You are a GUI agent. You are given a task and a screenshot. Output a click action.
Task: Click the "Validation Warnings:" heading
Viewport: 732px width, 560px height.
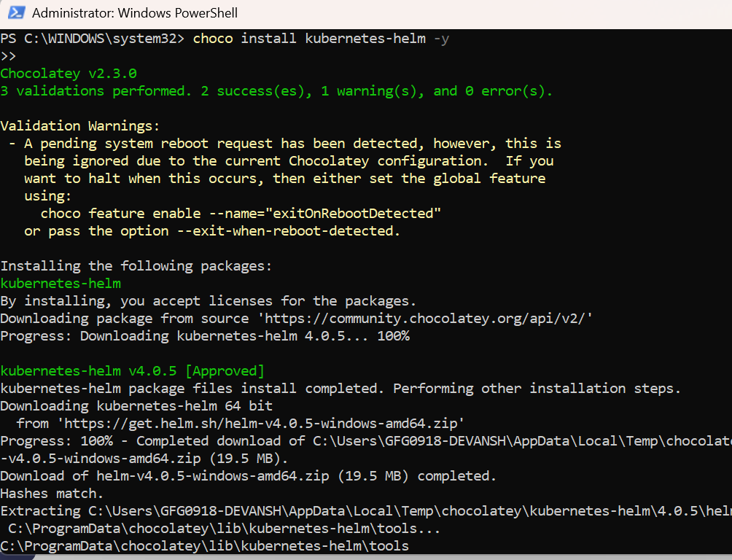(80, 126)
